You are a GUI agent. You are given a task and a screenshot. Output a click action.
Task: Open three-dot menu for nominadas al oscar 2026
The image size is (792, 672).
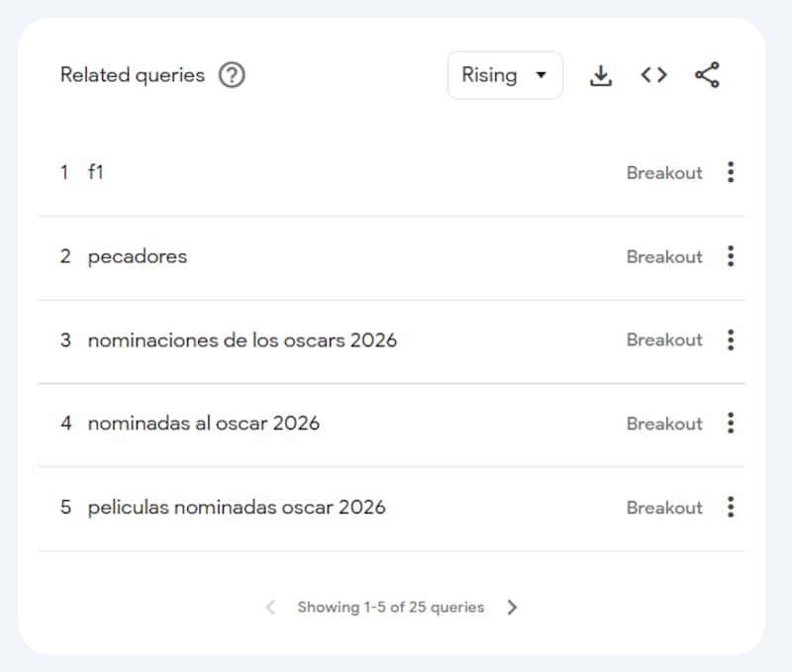point(731,424)
